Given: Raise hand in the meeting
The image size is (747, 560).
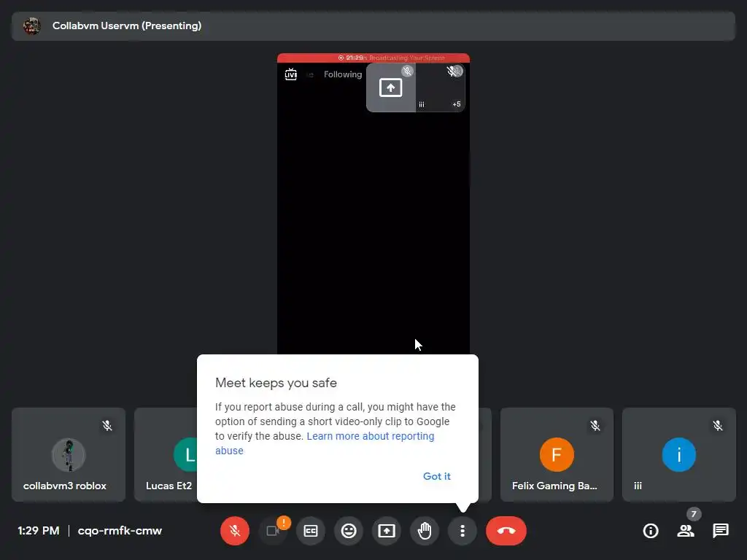Looking at the screenshot, I should point(425,531).
